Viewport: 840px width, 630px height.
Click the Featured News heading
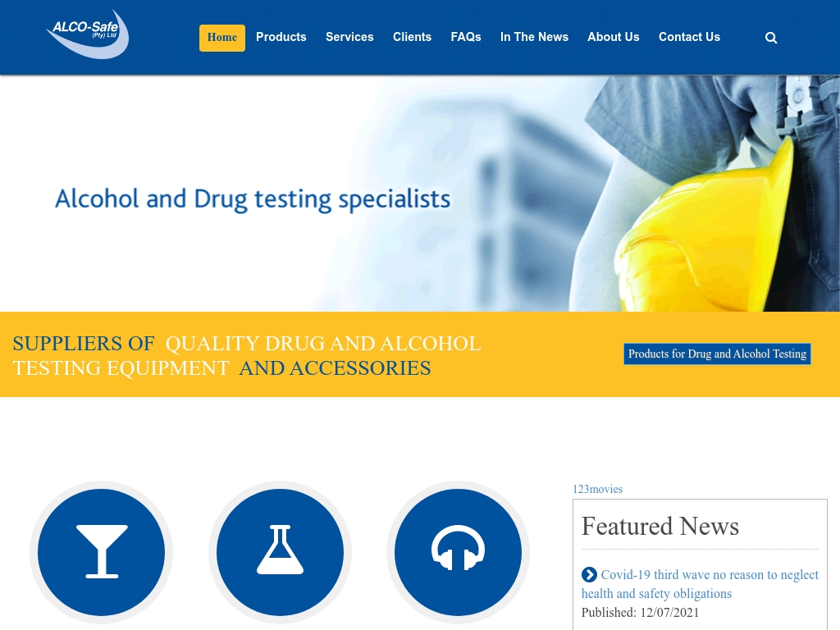660,526
